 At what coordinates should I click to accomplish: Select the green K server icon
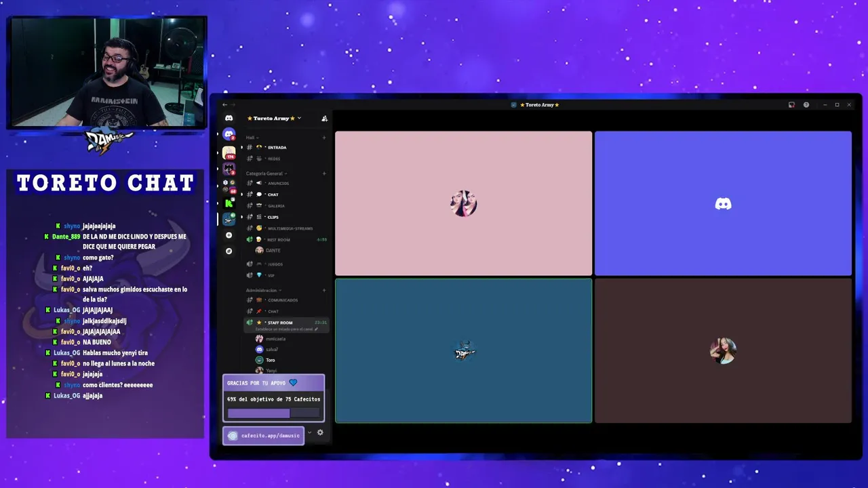tap(229, 203)
